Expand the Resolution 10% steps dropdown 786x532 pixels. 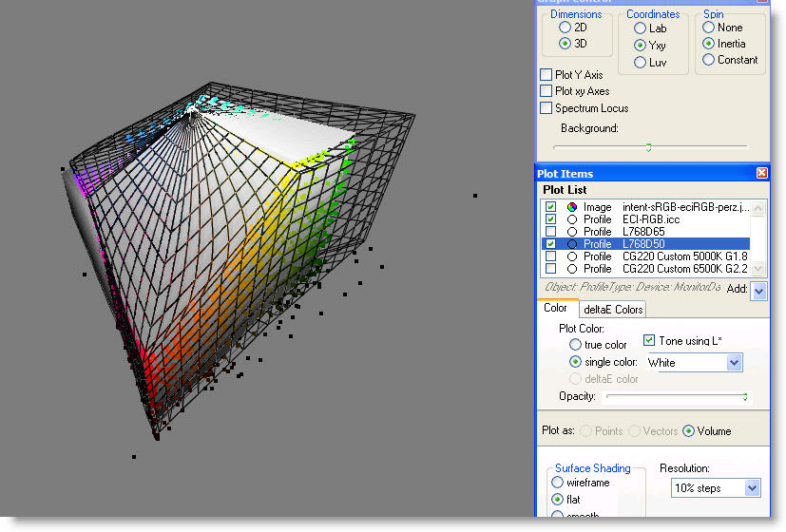pyautogui.click(x=752, y=488)
